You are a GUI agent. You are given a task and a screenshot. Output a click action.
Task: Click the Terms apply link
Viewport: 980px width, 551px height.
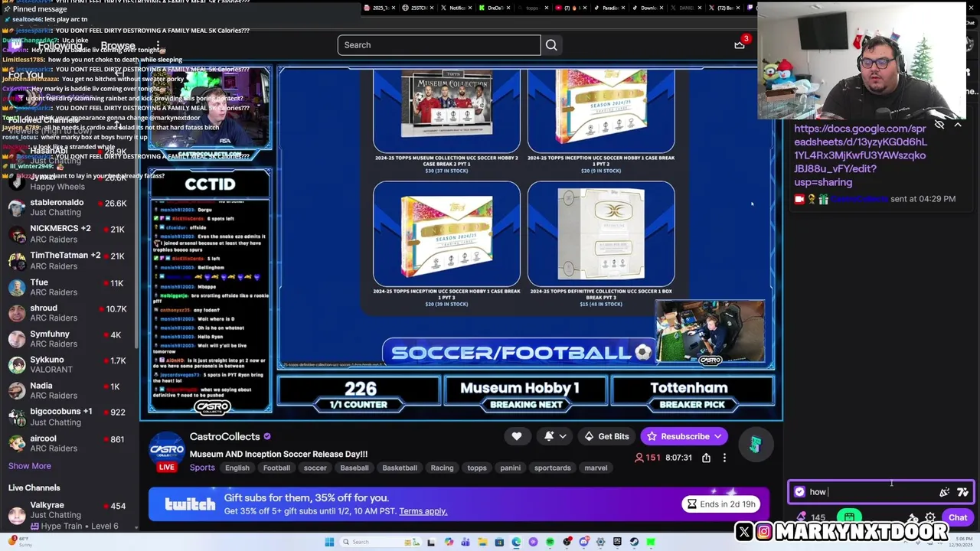click(423, 511)
